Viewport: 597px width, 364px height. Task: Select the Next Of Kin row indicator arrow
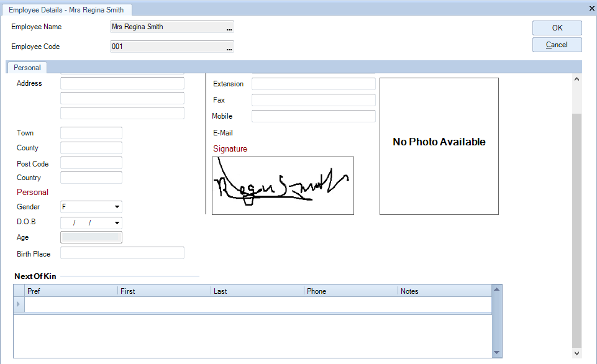[19, 304]
